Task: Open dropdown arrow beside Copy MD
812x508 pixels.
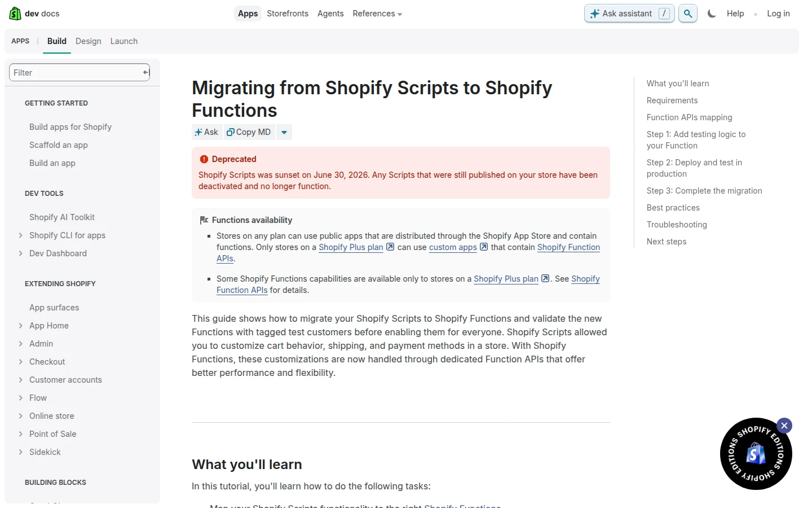Action: pyautogui.click(x=284, y=132)
